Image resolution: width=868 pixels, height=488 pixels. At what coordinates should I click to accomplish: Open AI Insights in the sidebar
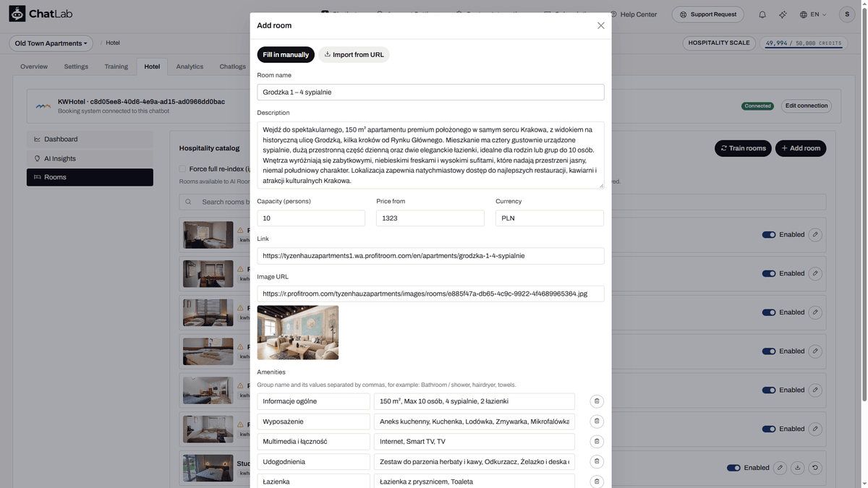90,158
